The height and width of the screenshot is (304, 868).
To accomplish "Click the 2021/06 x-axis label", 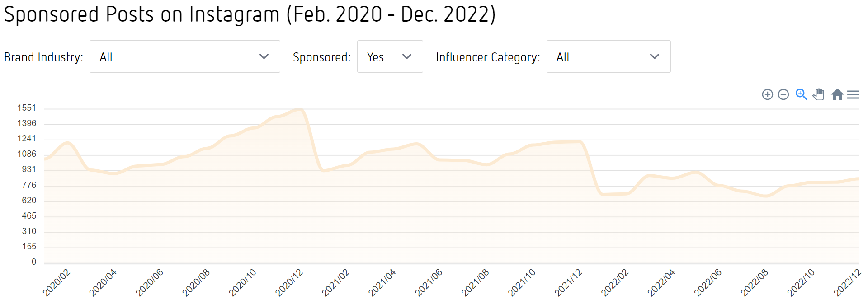I will coord(429,283).
